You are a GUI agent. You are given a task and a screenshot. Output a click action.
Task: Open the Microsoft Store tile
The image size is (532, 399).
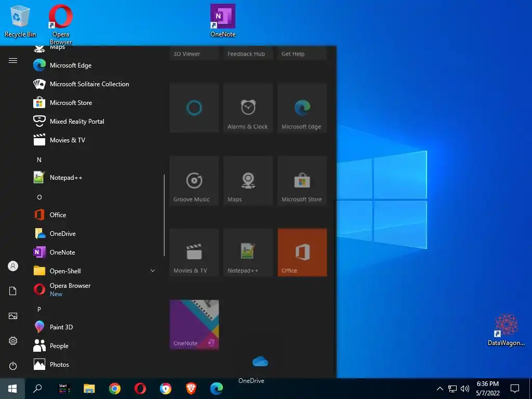pyautogui.click(x=302, y=180)
